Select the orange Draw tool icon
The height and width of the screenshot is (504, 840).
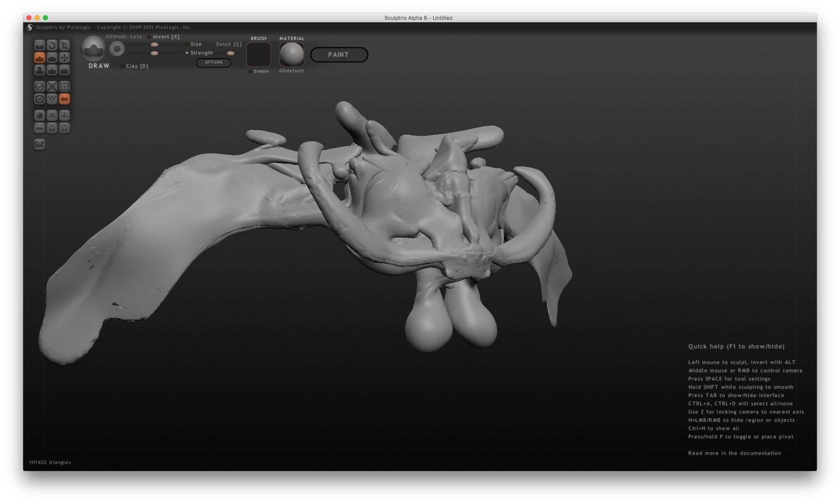(x=39, y=57)
